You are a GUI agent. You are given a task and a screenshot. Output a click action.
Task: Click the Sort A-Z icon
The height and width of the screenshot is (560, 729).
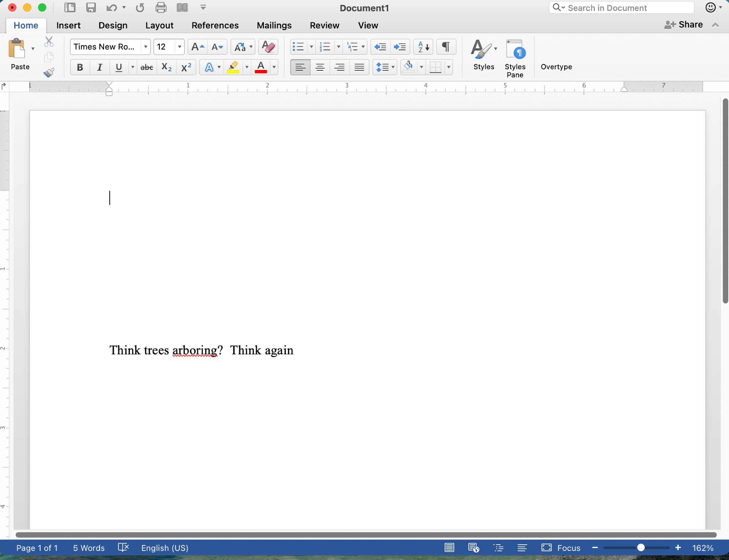[423, 47]
